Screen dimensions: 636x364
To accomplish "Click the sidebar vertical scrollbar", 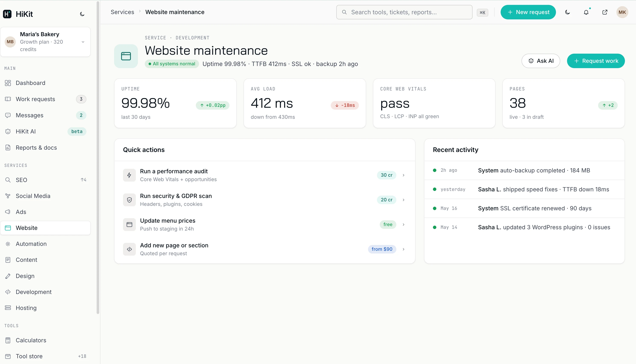I will 98,158.
